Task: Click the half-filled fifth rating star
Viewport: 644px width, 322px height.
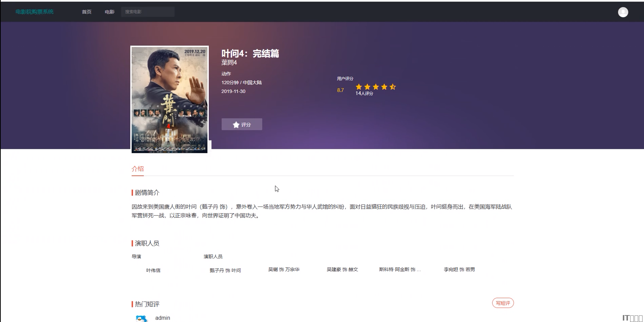Action: [x=392, y=87]
